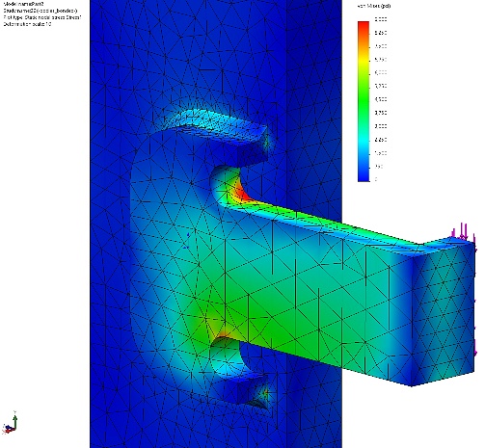This screenshot has width=485, height=448.
Task: Click the von Mises (psi) legend title
Action: point(373,6)
